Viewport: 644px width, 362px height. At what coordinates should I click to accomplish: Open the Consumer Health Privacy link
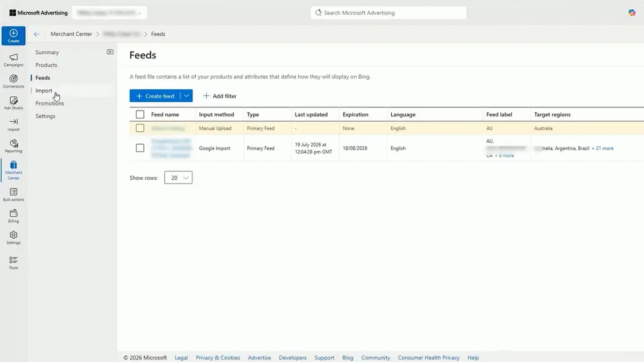(x=428, y=358)
